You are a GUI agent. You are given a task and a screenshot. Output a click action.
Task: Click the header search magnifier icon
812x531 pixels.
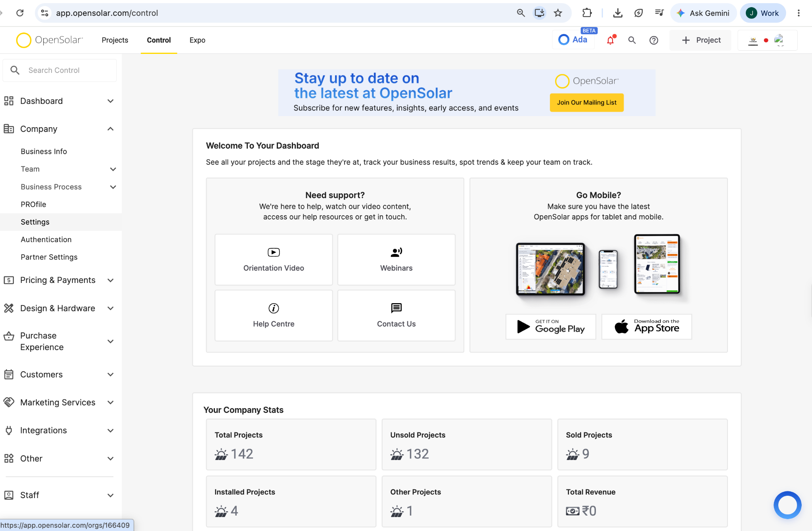click(632, 40)
